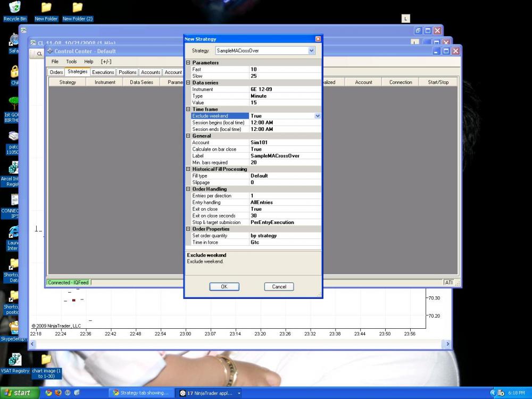Click the Slow parameter value 25
532x399 pixels.
tap(285, 76)
